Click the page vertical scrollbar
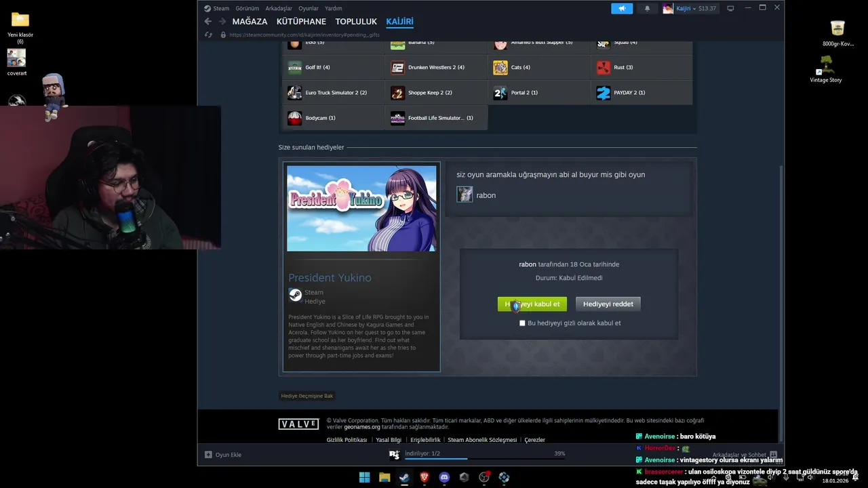The width and height of the screenshot is (868, 488). 781,304
